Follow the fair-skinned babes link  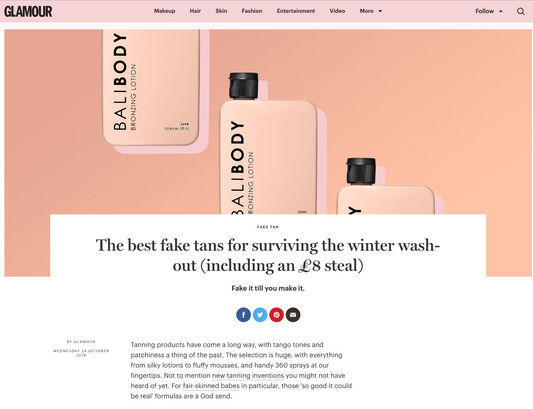pos(211,386)
